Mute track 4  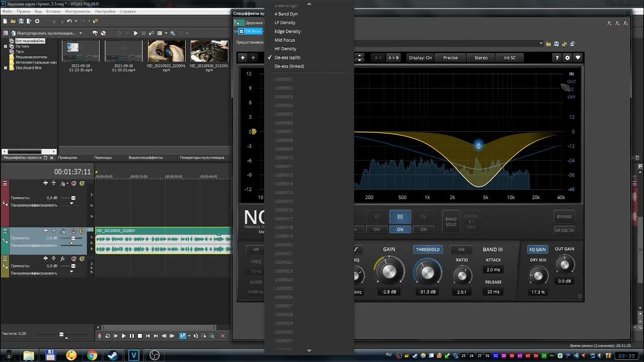point(73,183)
